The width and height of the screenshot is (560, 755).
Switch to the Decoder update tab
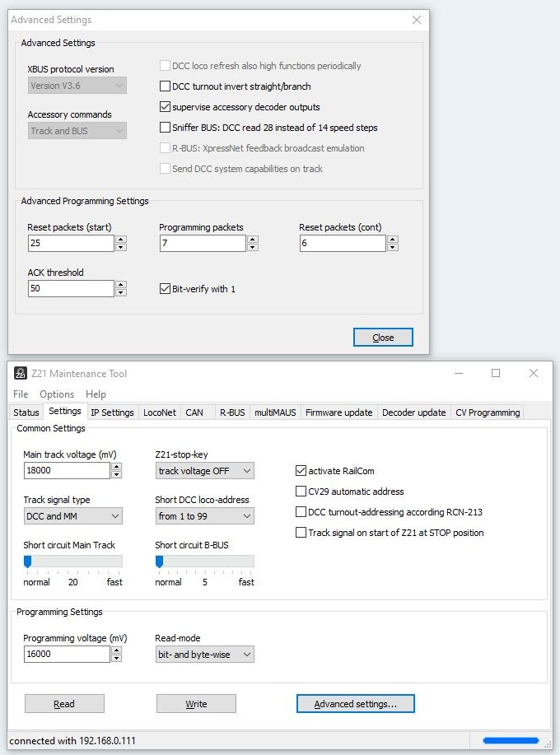pos(413,412)
